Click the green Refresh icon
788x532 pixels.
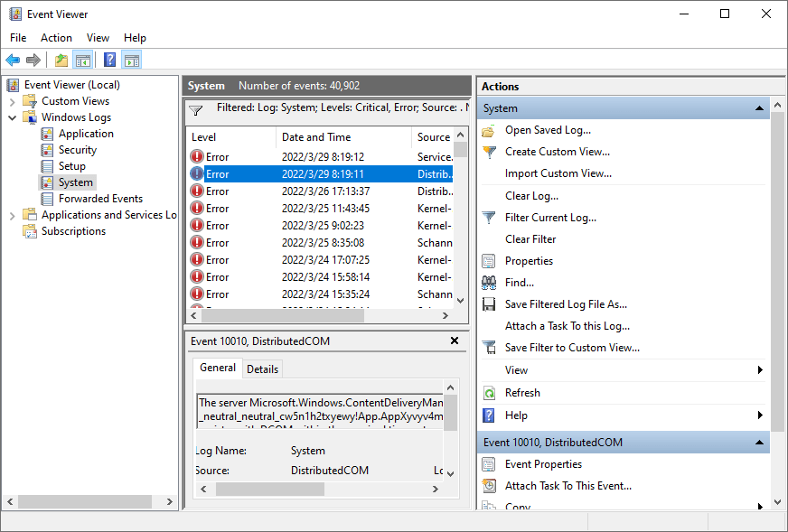[x=489, y=393]
